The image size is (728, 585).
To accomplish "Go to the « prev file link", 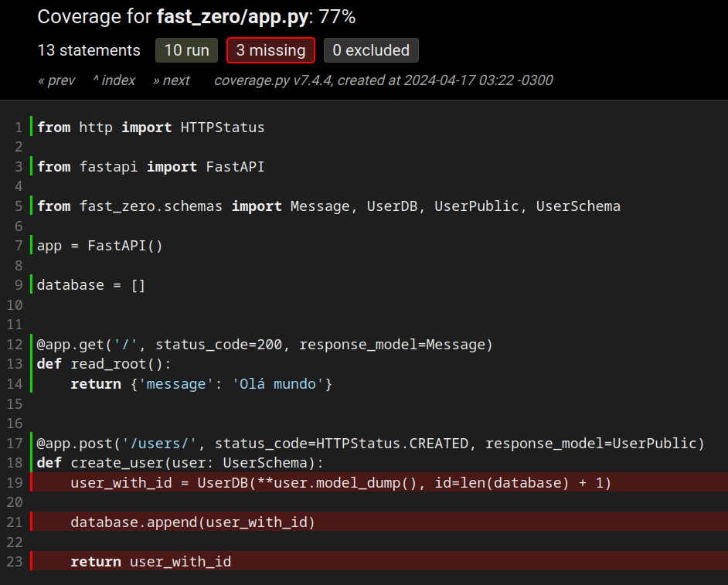I will coord(56,80).
